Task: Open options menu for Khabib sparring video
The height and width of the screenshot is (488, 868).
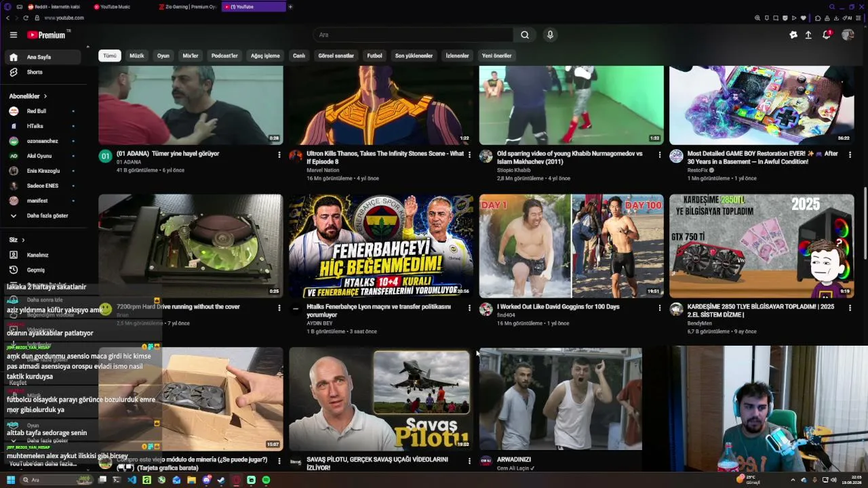Action: pyautogui.click(x=659, y=155)
